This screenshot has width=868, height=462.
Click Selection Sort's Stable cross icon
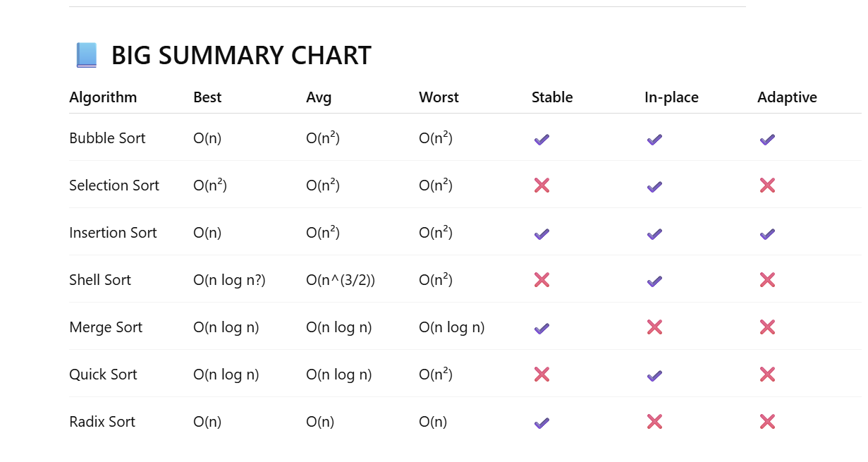pyautogui.click(x=542, y=186)
